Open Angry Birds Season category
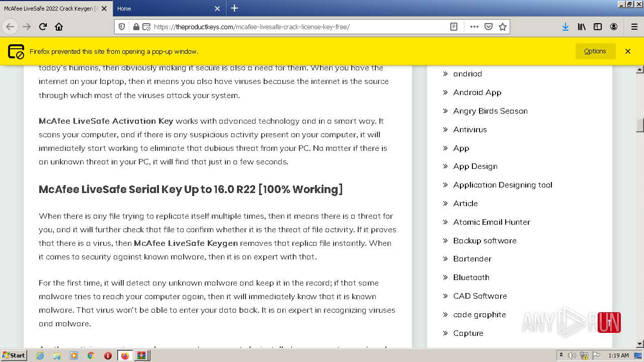 (x=490, y=111)
